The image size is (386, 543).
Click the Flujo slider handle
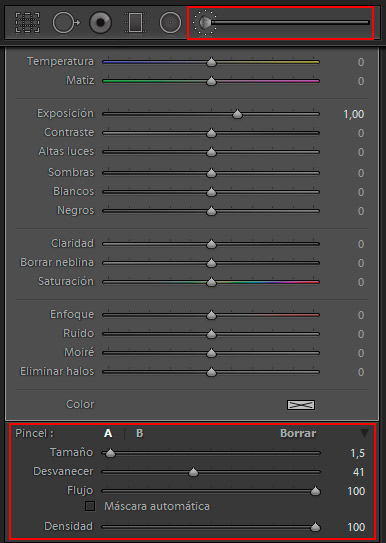[x=315, y=491]
